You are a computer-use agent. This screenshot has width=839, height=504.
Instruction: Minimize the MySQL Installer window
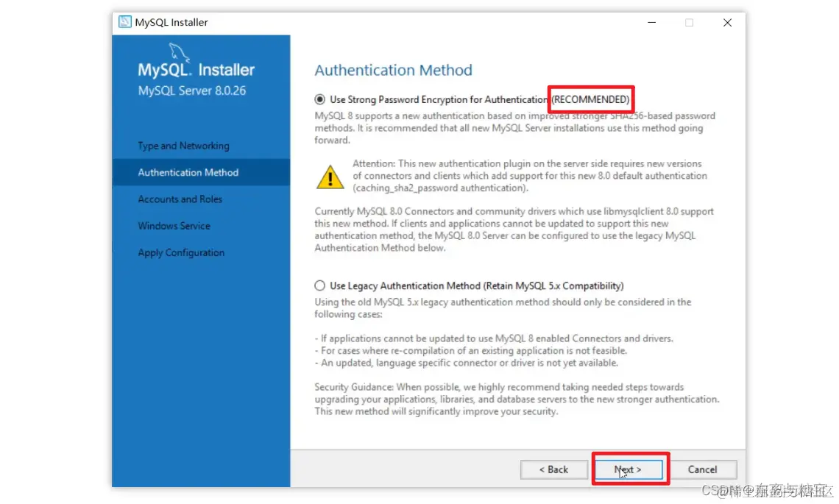point(652,23)
